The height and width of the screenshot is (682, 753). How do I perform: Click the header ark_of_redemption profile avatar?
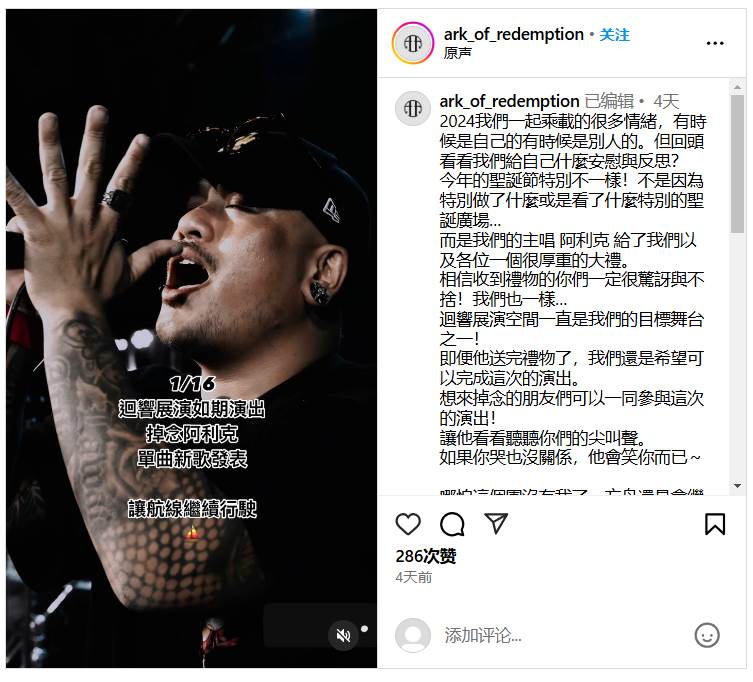tap(413, 43)
